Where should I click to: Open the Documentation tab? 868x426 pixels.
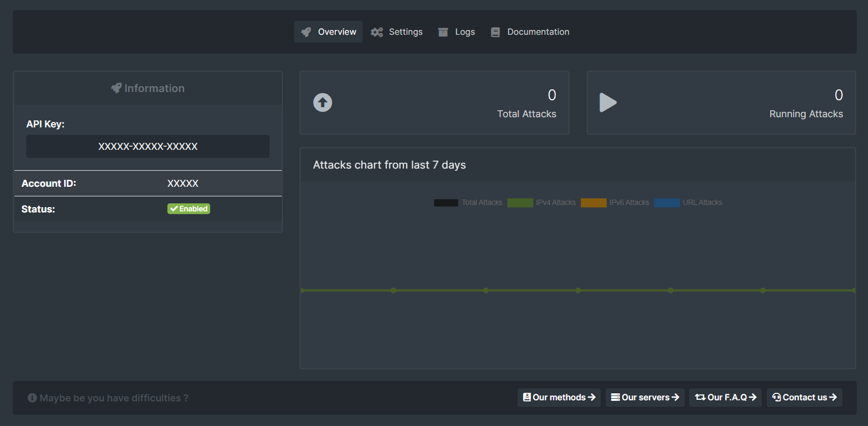click(530, 32)
